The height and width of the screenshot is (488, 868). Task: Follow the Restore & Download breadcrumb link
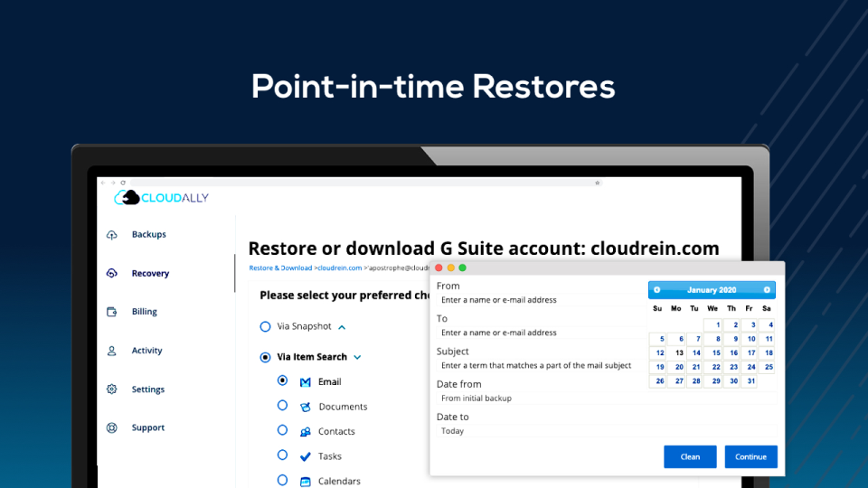point(280,267)
